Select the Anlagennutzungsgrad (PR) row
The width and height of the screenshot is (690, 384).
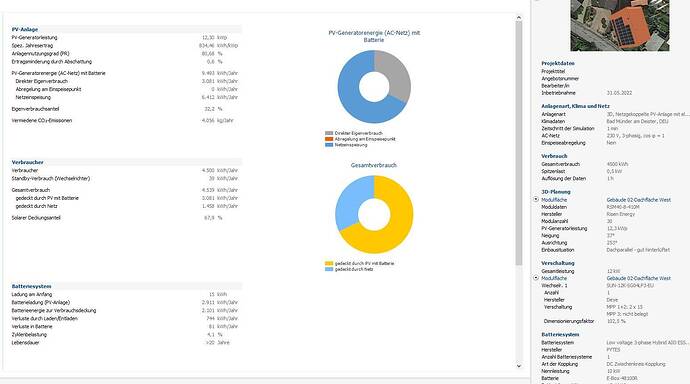coord(125,53)
